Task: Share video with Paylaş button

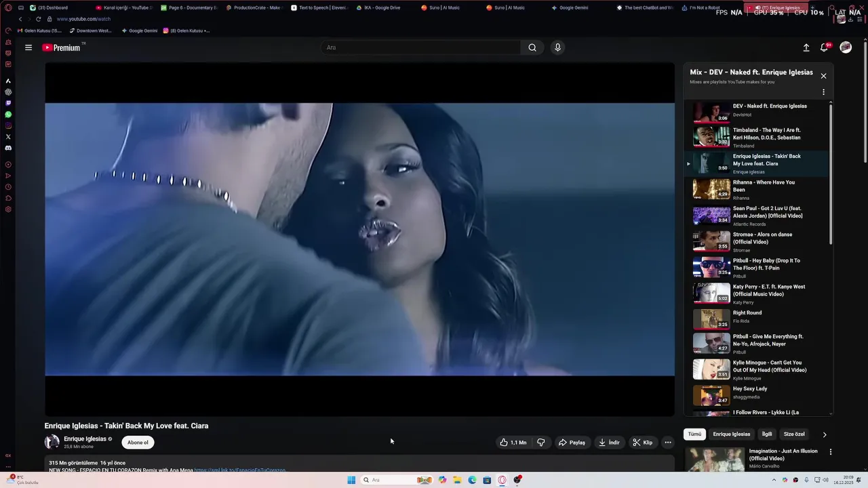Action: 572,443
